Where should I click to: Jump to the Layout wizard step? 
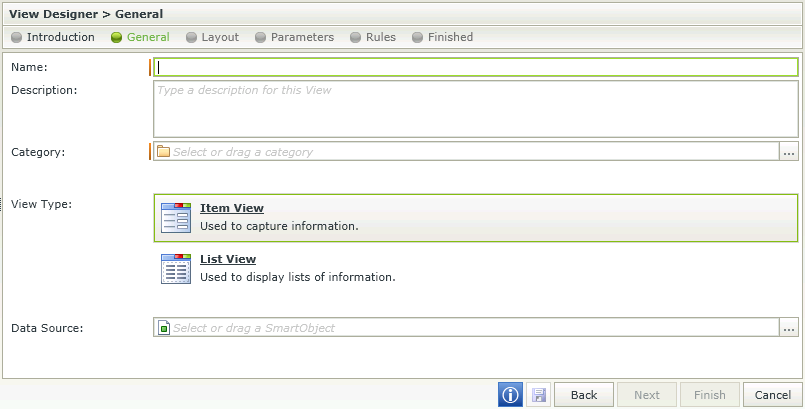click(213, 37)
